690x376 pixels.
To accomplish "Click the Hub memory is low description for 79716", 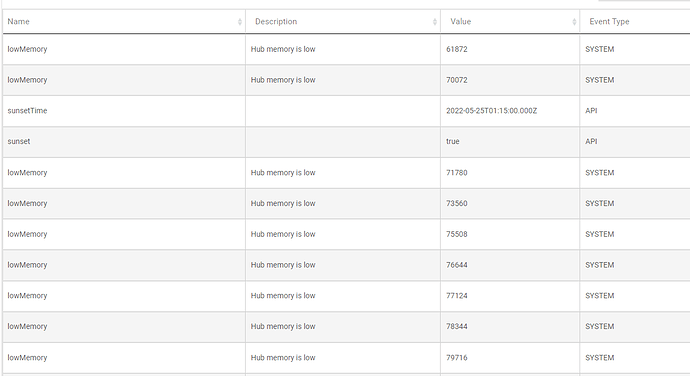I will click(283, 358).
